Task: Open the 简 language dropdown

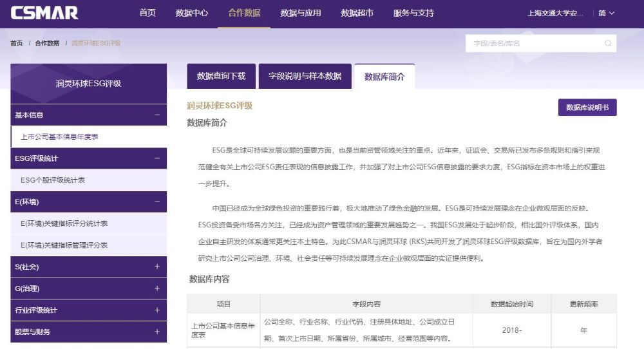Action: (606, 13)
